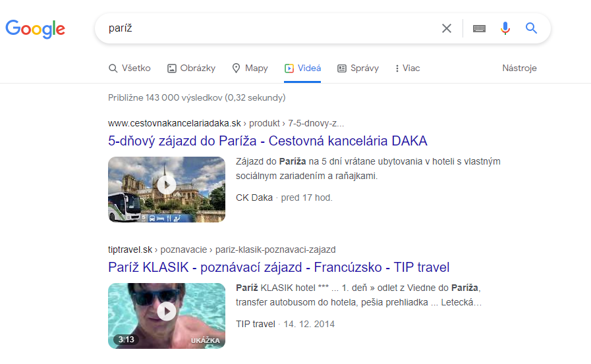The width and height of the screenshot is (591, 364).
Task: Click CK Daka source text
Action: pos(254,197)
